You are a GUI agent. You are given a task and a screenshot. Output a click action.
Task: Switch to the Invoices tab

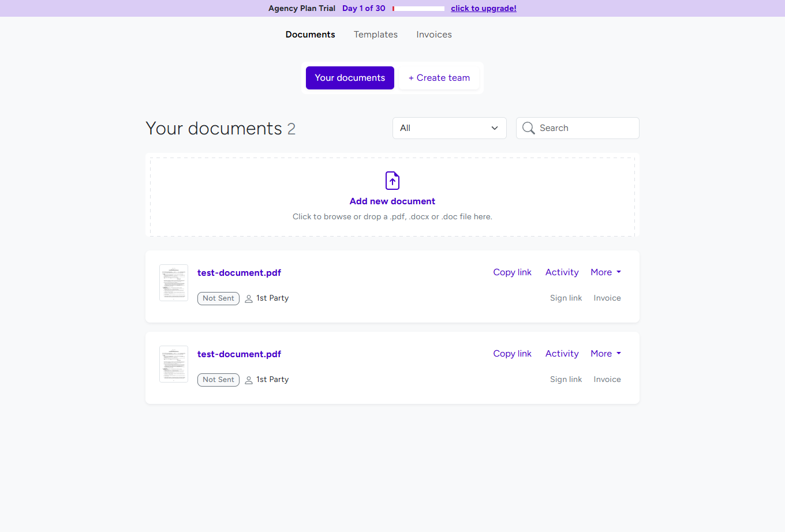433,35
